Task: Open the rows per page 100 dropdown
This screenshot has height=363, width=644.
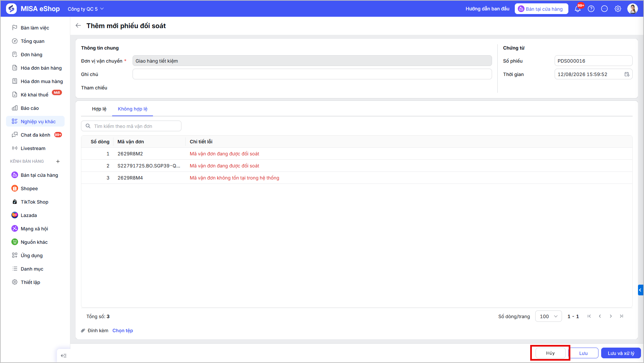Action: pos(548,316)
